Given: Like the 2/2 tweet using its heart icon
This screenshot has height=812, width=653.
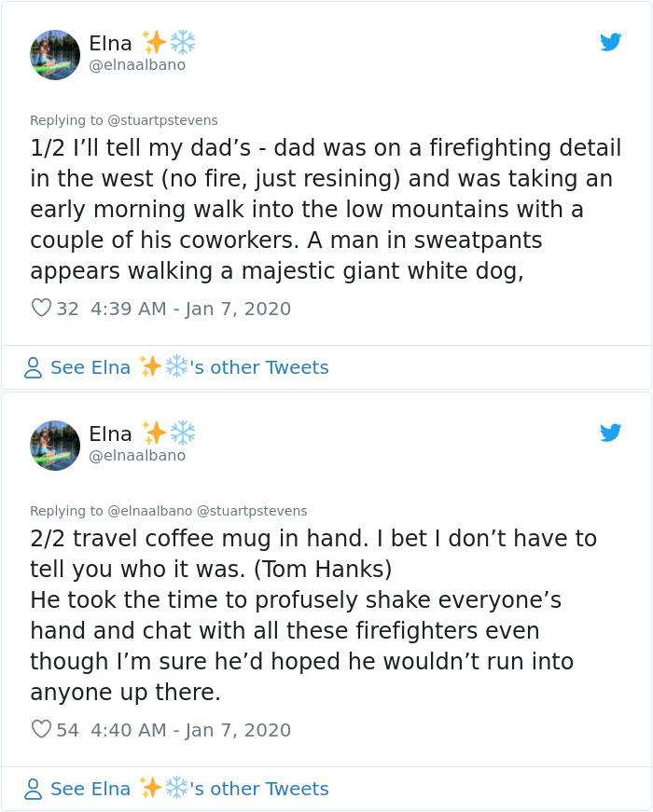Looking at the screenshot, I should (x=41, y=728).
